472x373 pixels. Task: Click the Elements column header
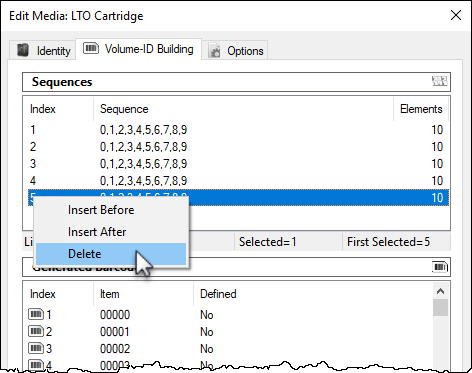coord(421,109)
